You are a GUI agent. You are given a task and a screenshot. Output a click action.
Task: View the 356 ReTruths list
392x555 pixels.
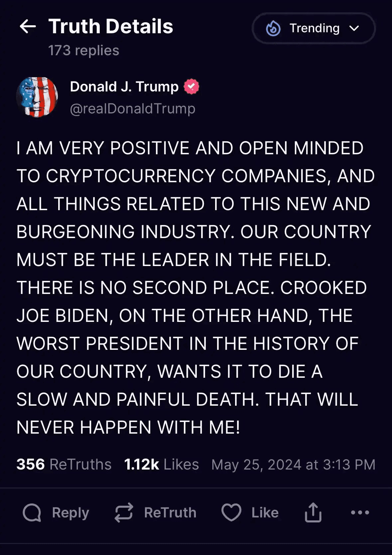tap(64, 465)
